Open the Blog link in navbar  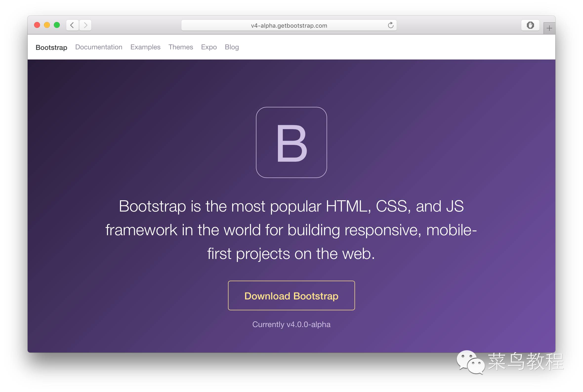click(x=232, y=47)
